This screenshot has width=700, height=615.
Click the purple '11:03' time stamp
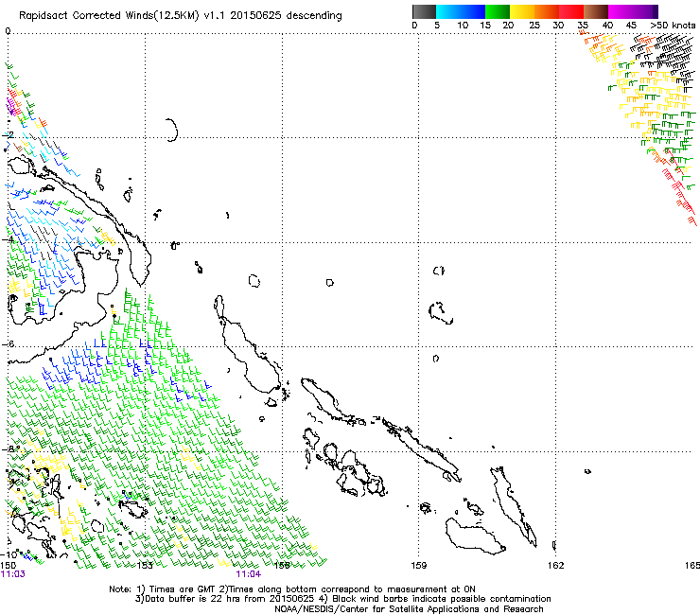tap(13, 574)
